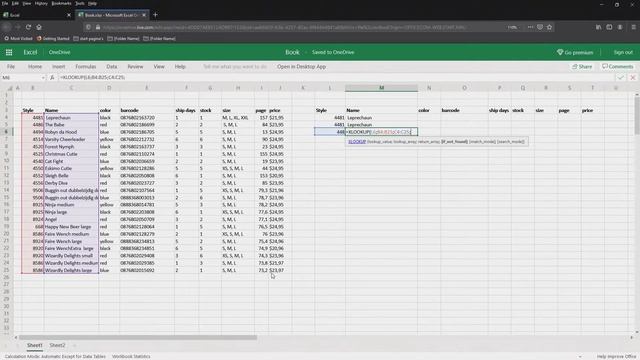Open the Comments pane
Screen dimensions: 640x360
coord(618,67)
